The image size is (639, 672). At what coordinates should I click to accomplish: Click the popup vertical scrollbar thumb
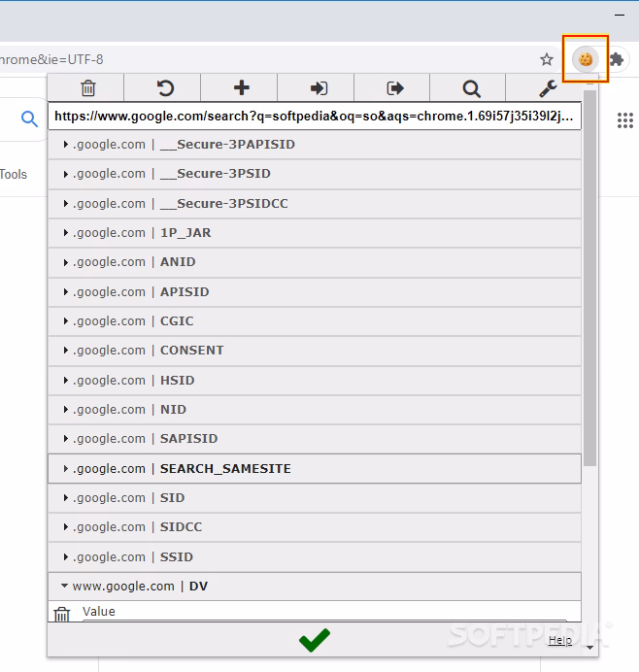tap(589, 278)
